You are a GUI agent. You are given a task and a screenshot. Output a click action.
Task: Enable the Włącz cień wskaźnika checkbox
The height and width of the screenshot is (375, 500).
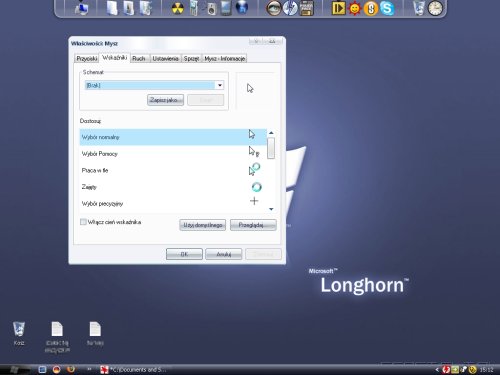pyautogui.click(x=83, y=222)
